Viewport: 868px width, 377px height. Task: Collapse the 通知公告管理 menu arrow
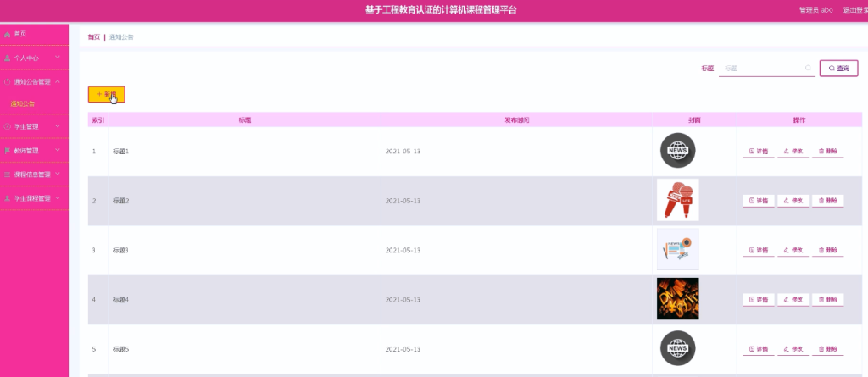point(58,81)
